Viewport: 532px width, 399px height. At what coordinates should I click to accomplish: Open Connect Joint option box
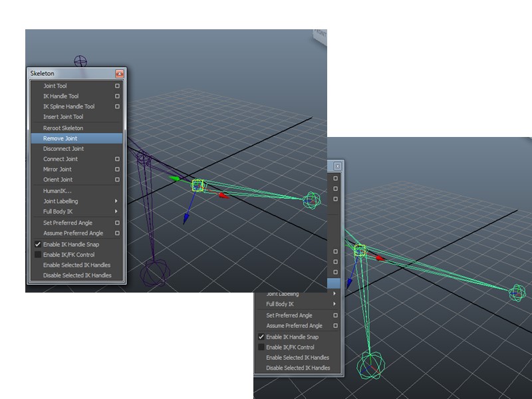click(117, 159)
